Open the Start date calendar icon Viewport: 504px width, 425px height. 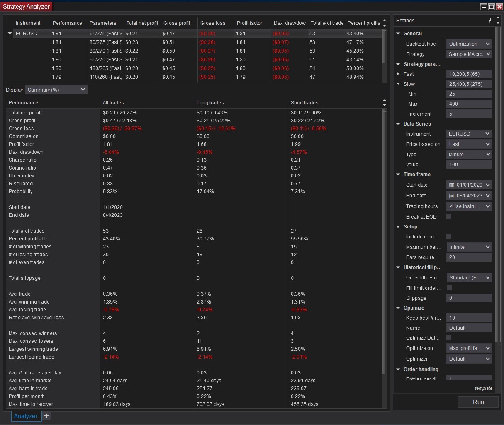point(452,185)
